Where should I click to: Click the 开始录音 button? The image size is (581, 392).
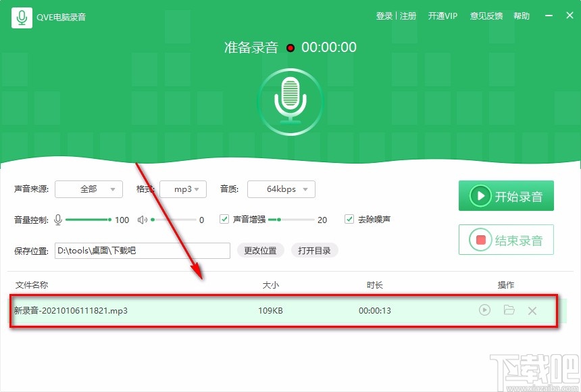pyautogui.click(x=506, y=195)
